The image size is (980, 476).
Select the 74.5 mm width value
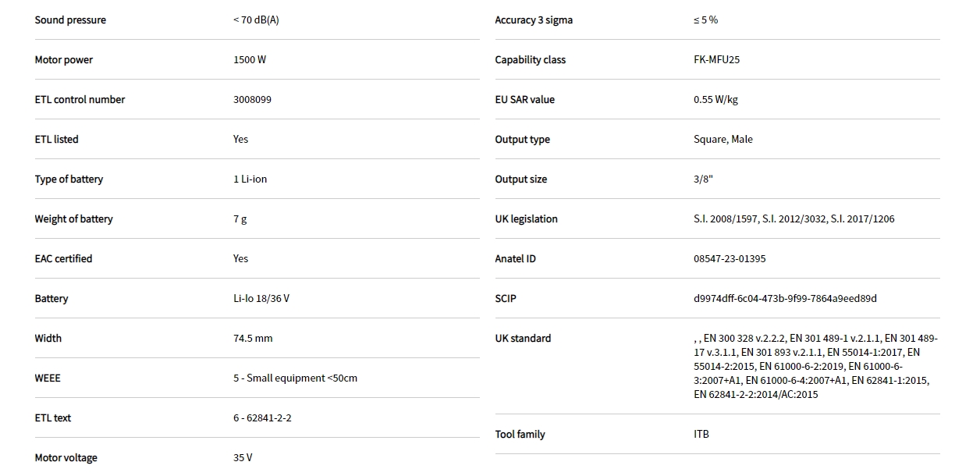(253, 339)
